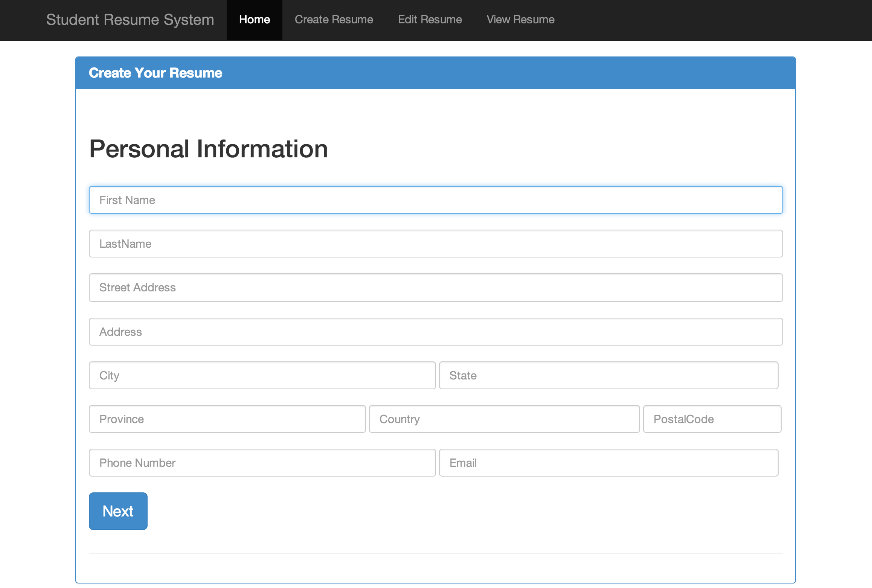The width and height of the screenshot is (872, 588).
Task: Click the Student Resume System brand link
Action: pos(130,20)
